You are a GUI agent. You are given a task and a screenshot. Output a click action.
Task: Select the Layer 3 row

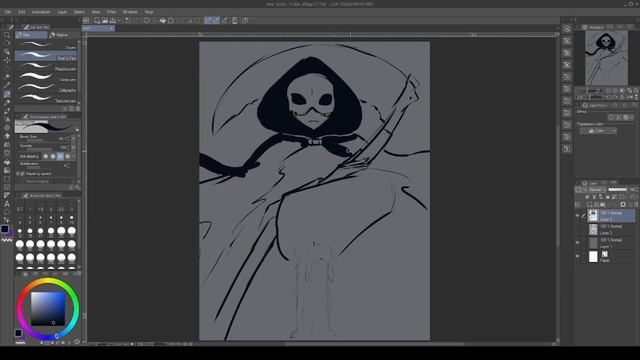(x=611, y=216)
